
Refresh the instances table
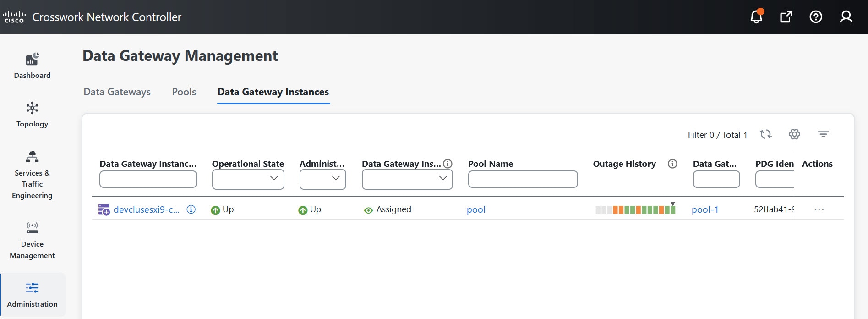(x=765, y=134)
